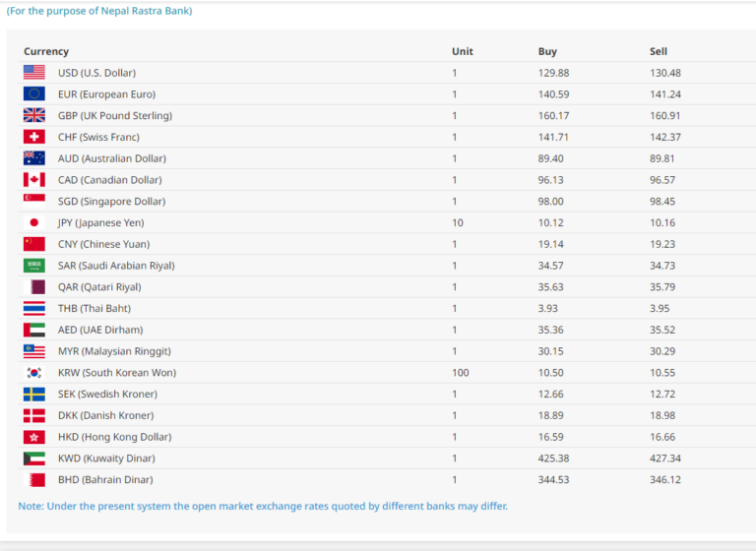The width and height of the screenshot is (756, 551).
Task: Click the Currency column header
Action: pos(46,51)
